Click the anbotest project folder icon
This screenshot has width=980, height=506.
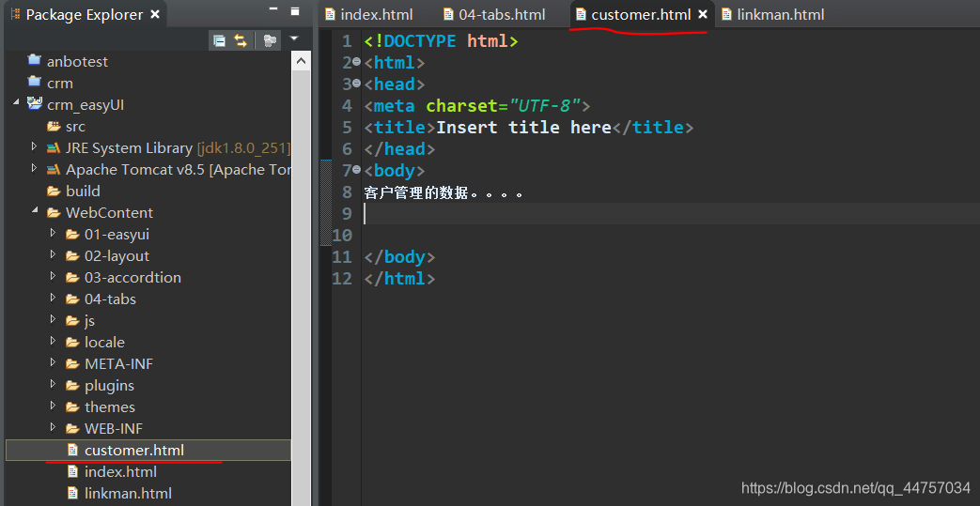pos(35,61)
